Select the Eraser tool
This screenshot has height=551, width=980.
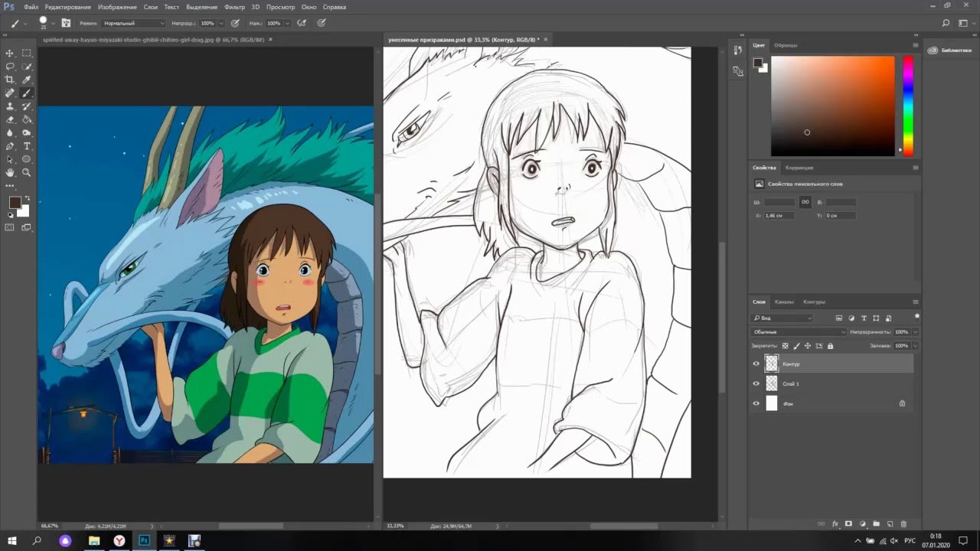10,119
